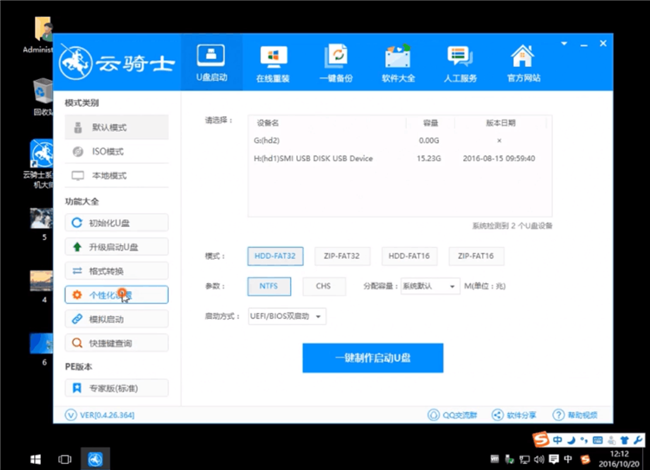Screen dimensions: 650x470
Task: Choose the ZIP-FAT32 mode
Action: 342,256
